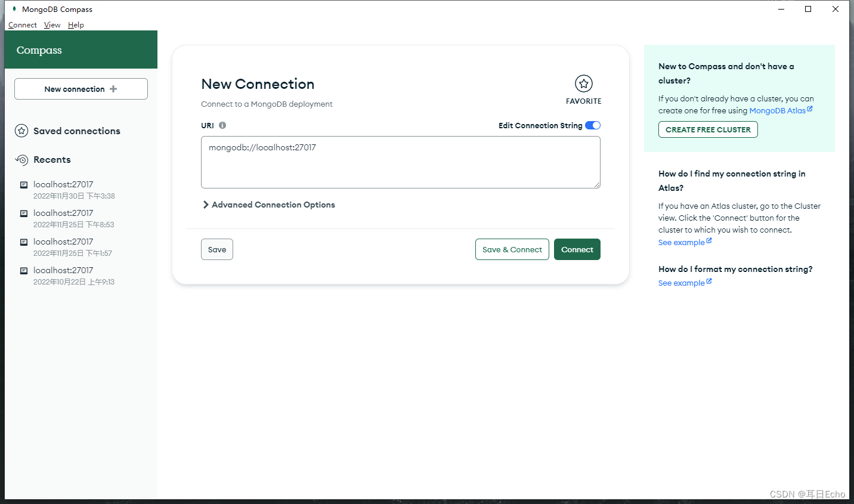
Task: Click Save & Connect
Action: tap(512, 249)
